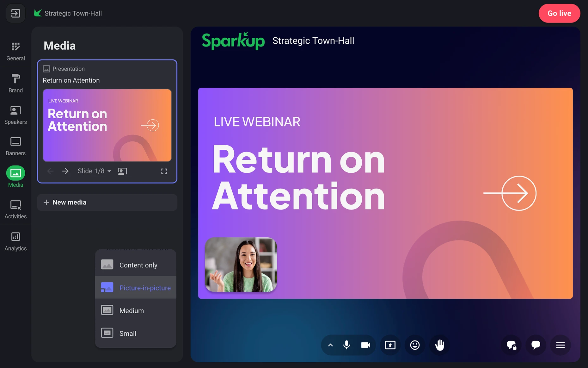
Task: Click the Presentation label in media card
Action: (x=69, y=69)
